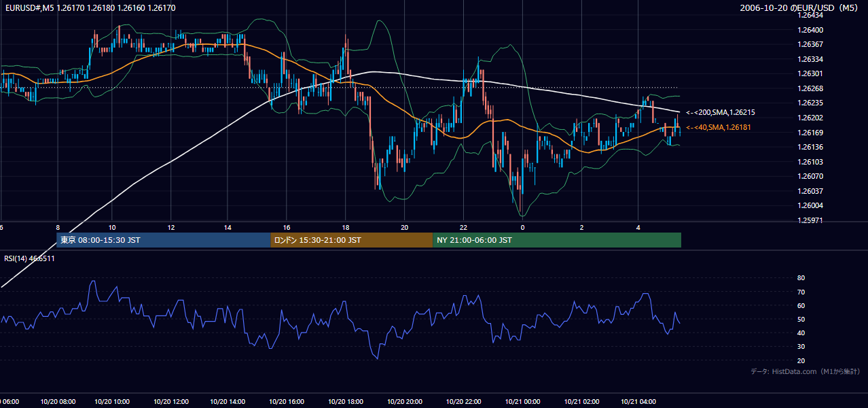Click hour tick 0 under price chart

pos(522,228)
